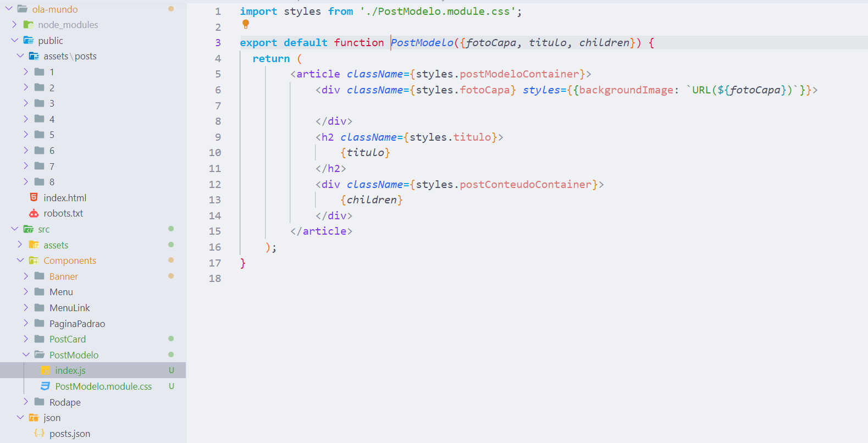
Task: Click the closing article tag
Action: pos(322,231)
